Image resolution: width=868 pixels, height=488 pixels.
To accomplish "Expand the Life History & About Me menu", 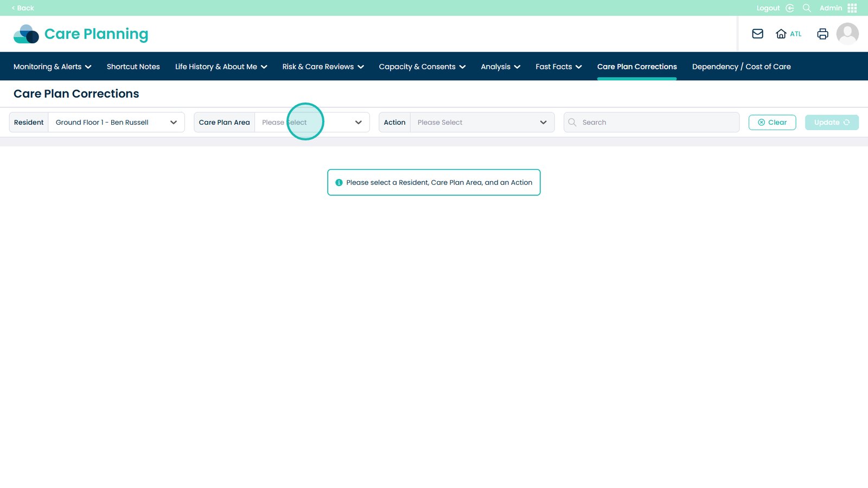I will tap(221, 67).
